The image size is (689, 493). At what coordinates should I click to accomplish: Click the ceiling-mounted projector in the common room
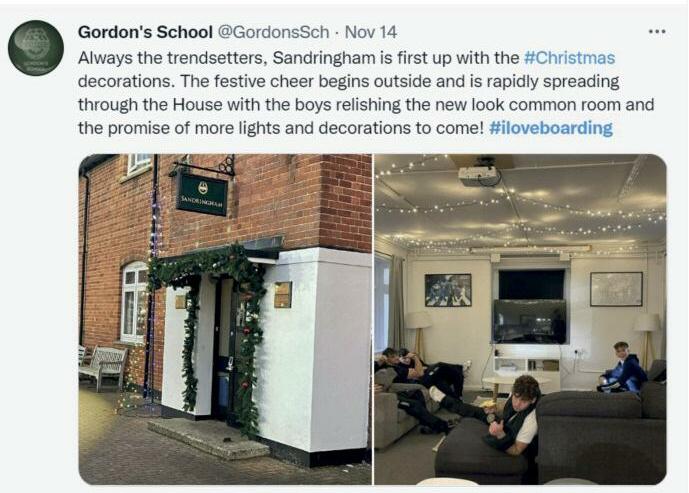coord(479,174)
